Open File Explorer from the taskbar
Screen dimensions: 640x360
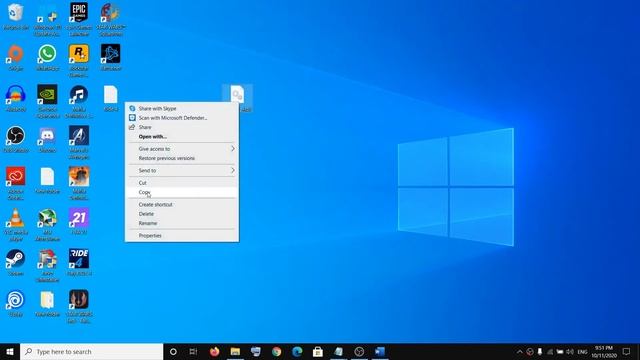[x=235, y=351]
